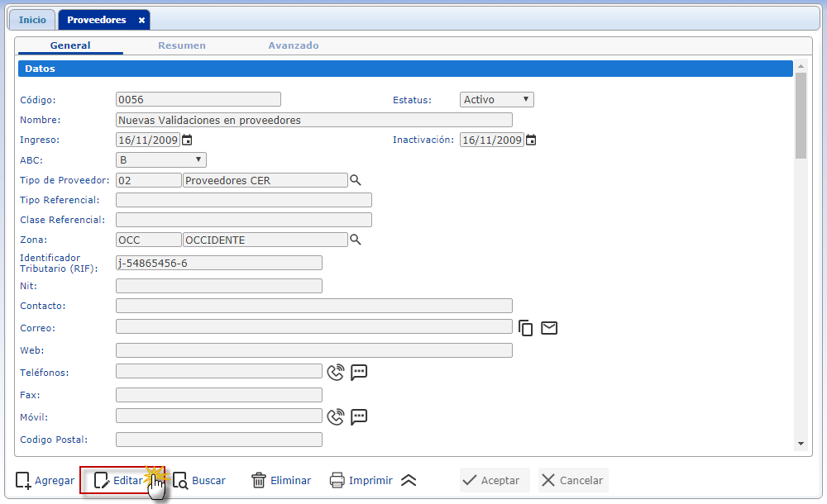Image resolution: width=827 pixels, height=504 pixels.
Task: Open the Ingreso date calendar picker
Action: tap(187, 140)
